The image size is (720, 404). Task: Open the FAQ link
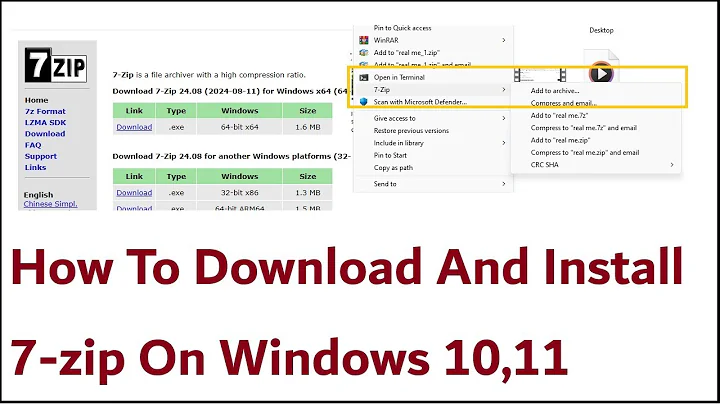(33, 145)
